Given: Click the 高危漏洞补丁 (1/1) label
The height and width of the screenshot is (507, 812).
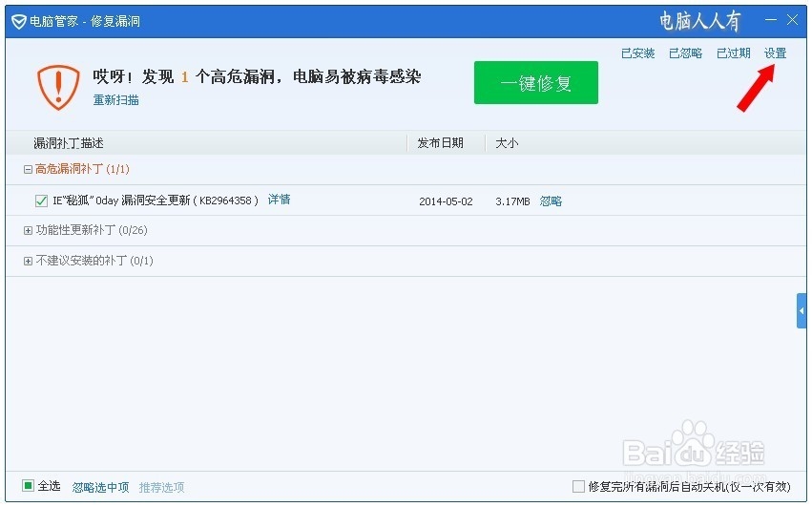Looking at the screenshot, I should pos(82,169).
